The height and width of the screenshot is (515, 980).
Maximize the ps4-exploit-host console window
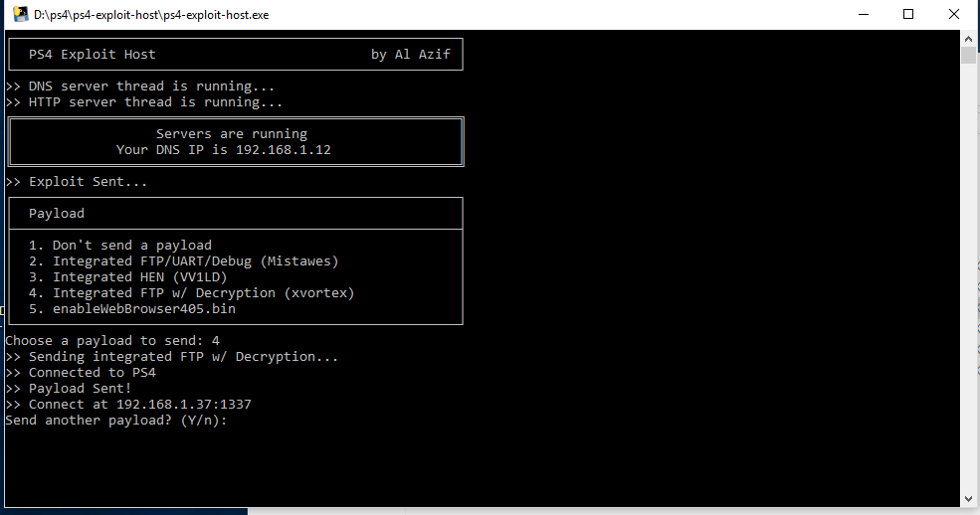908,14
